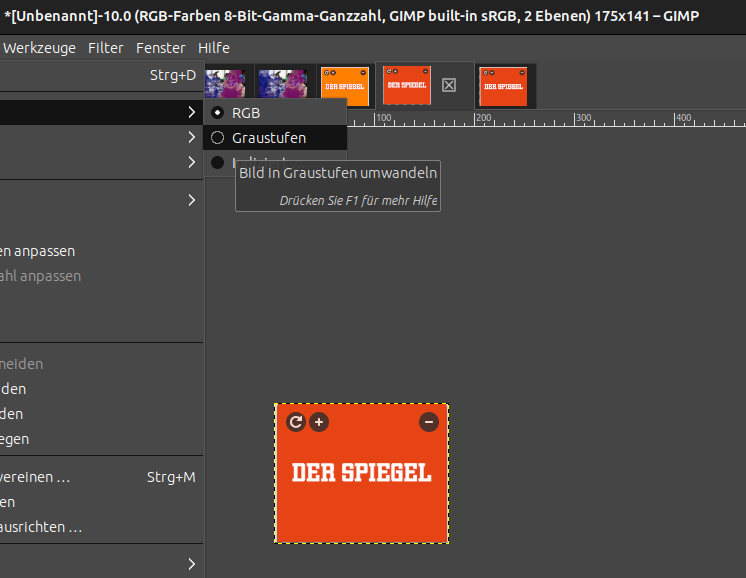Viewport: 746px width, 578px height.
Task: Click the plus icon on the canvas image
Action: (319, 422)
